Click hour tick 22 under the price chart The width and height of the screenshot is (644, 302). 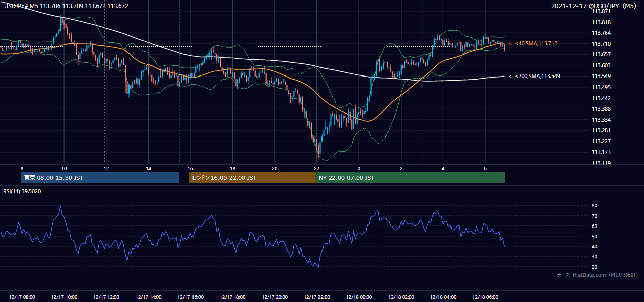316,168
